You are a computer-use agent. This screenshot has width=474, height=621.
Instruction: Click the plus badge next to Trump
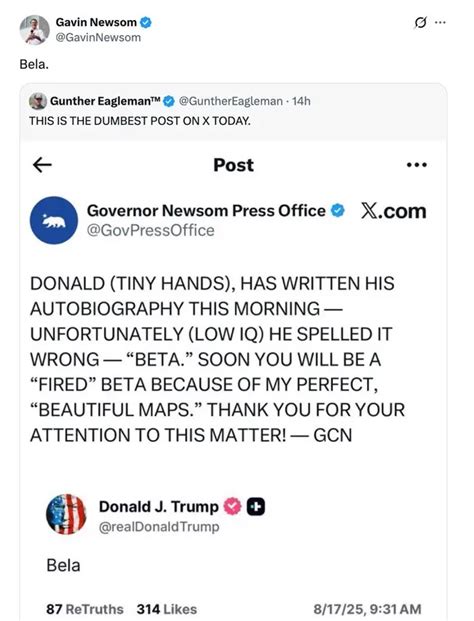click(256, 507)
